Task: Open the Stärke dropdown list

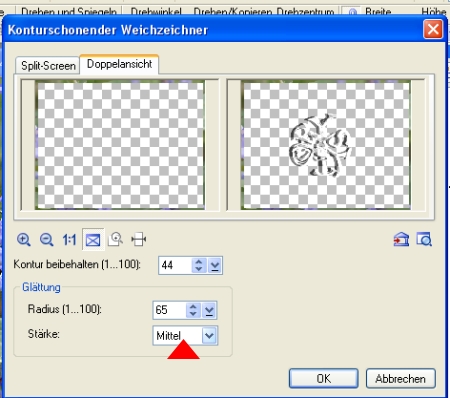Action: pyautogui.click(x=209, y=335)
